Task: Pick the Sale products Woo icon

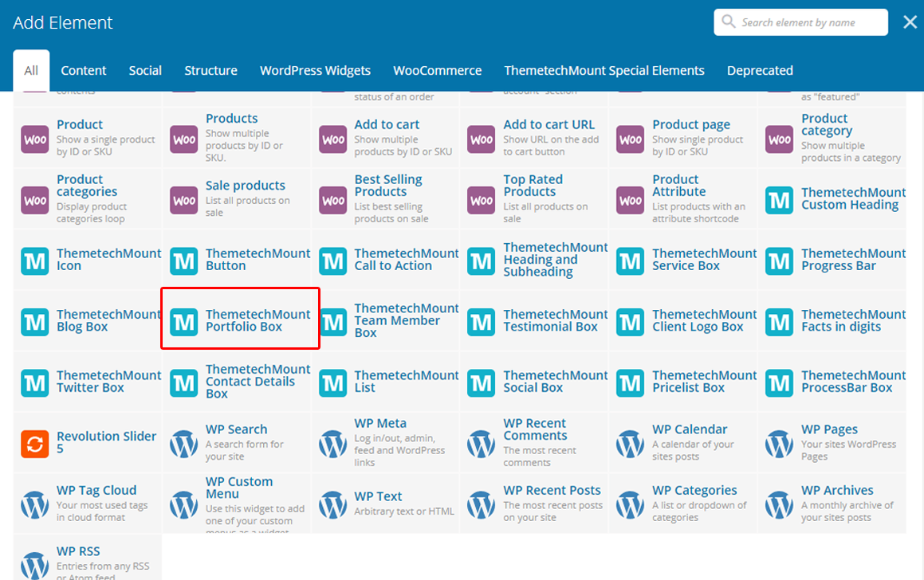Action: pyautogui.click(x=184, y=200)
